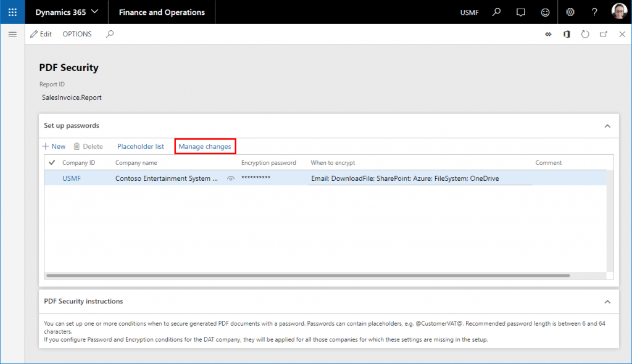Open Finance and Operations home

[x=162, y=12]
